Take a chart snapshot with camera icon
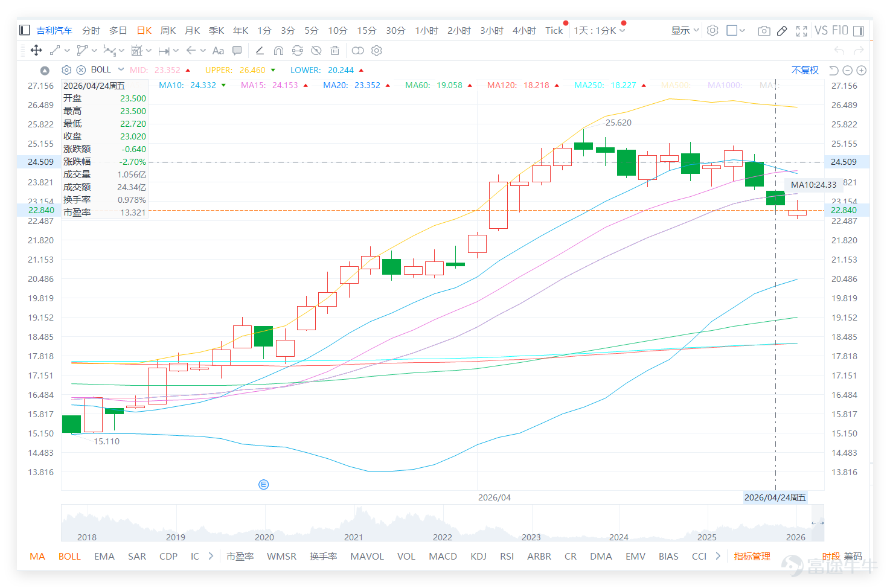Image resolution: width=890 pixels, height=588 pixels. [x=764, y=31]
